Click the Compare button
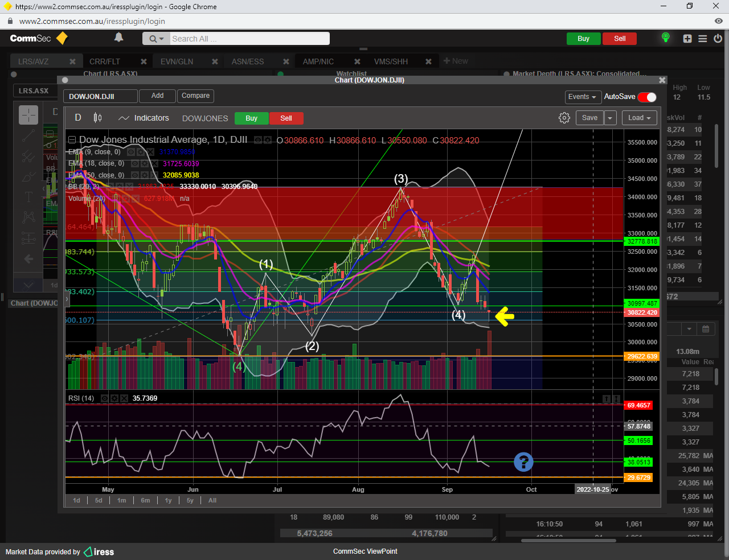729x560 pixels. point(195,96)
